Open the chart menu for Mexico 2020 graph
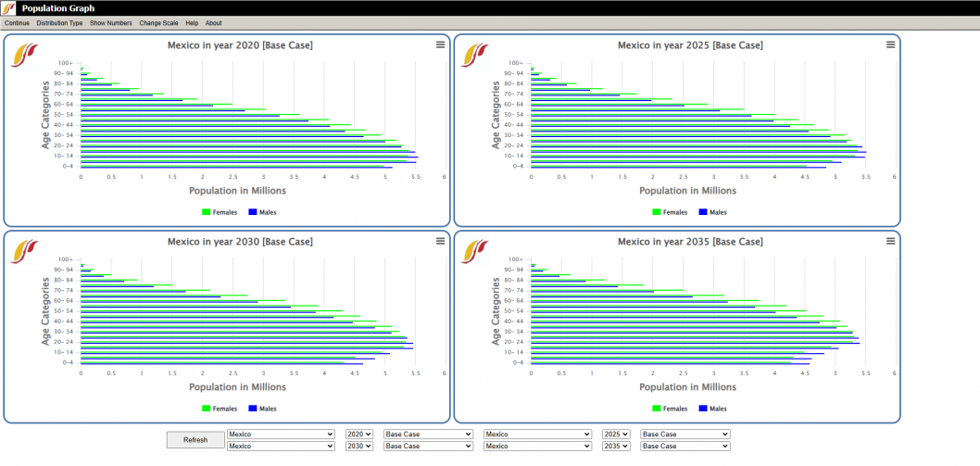This screenshot has height=466, width=980. point(441,44)
